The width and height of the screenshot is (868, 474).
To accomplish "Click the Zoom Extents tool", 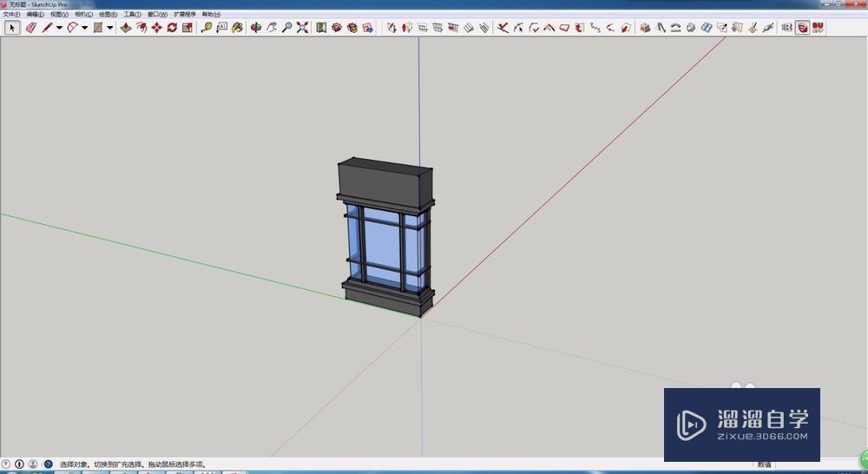I will point(302,28).
